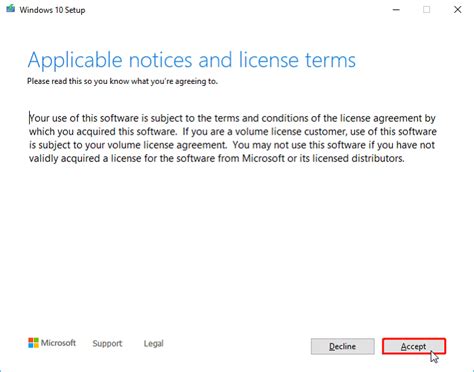Minimize the Windows 10 Setup window
The width and height of the screenshot is (474, 372).
pos(396,10)
